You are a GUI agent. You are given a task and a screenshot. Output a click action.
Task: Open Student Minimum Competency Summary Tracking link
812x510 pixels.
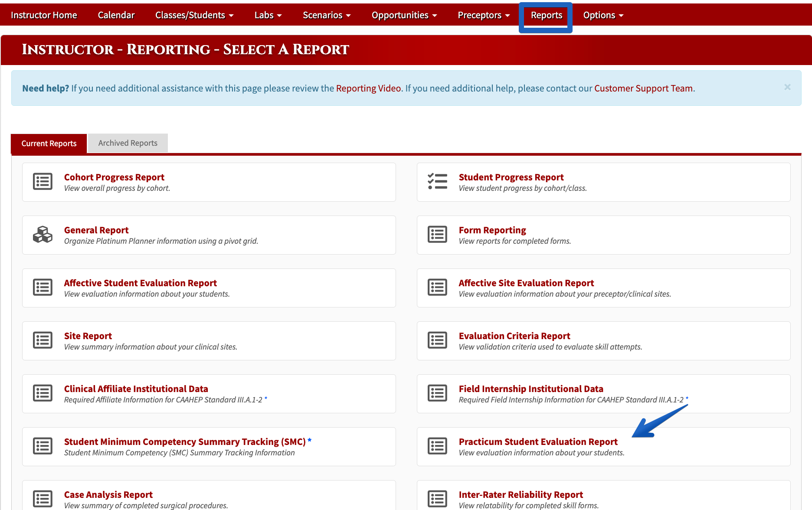(x=185, y=441)
